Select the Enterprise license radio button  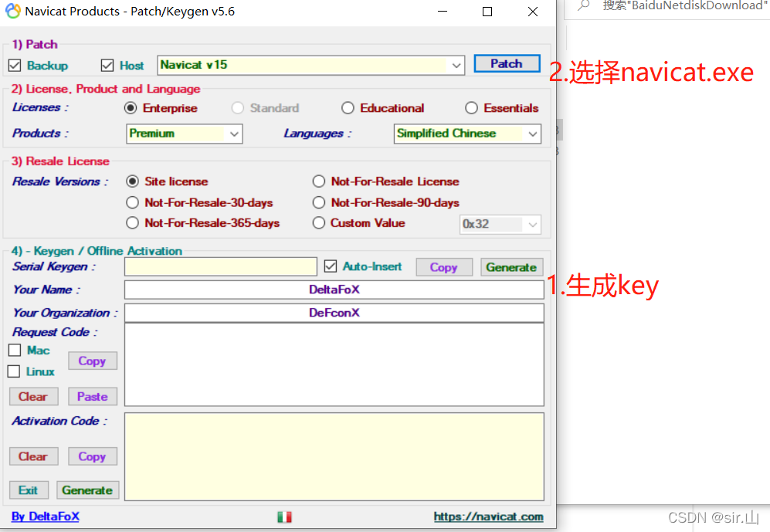131,108
